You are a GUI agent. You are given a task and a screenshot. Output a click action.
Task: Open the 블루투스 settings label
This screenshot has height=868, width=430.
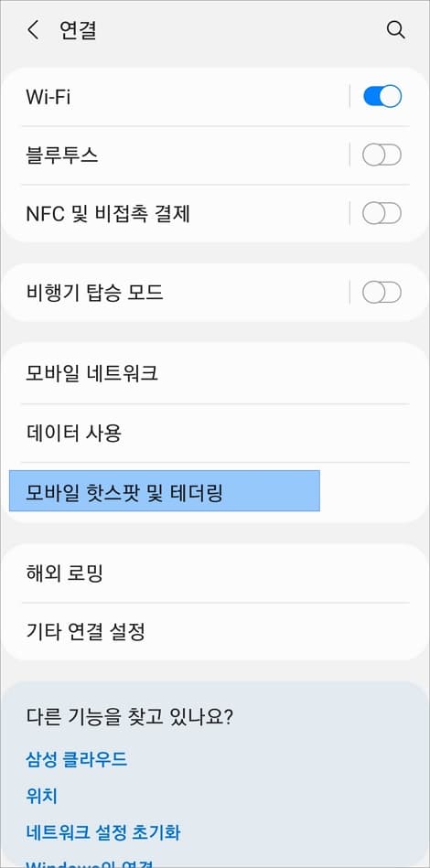tap(62, 155)
